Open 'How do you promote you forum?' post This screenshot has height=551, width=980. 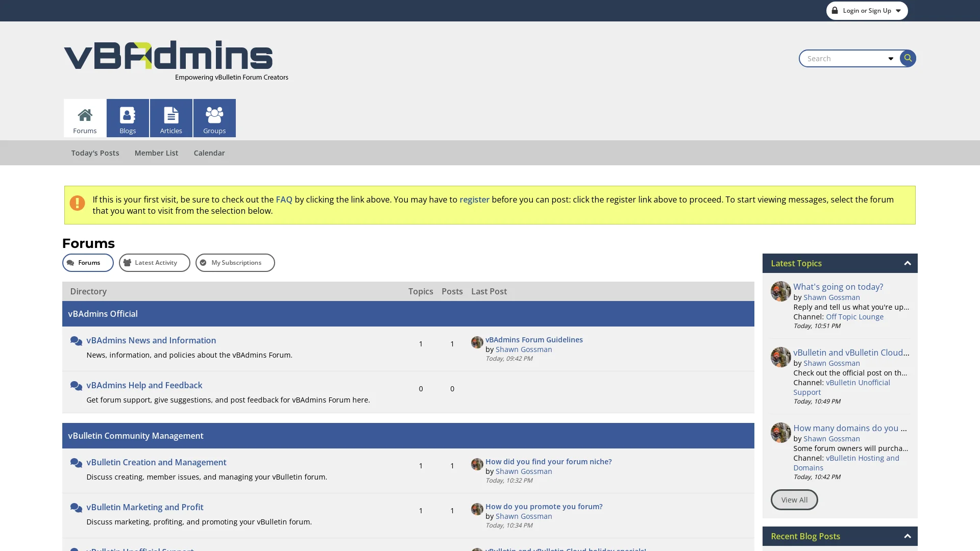click(x=544, y=507)
